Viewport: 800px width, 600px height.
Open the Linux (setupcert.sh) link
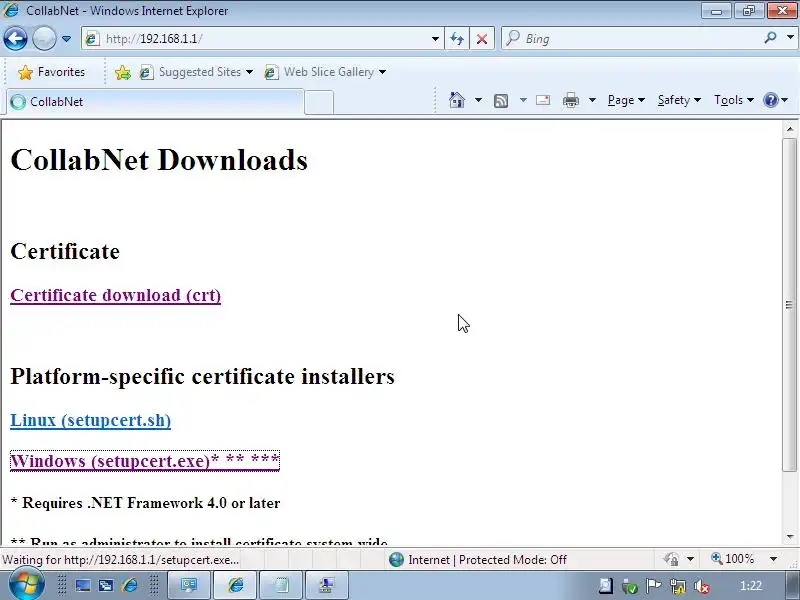click(90, 420)
